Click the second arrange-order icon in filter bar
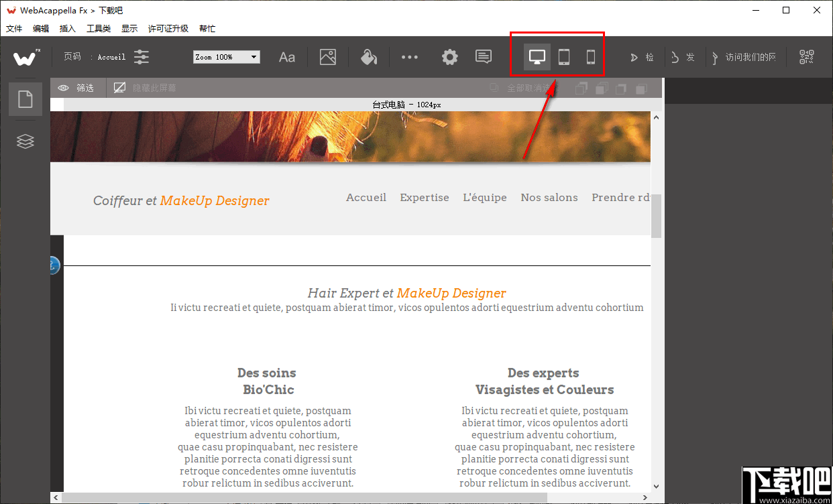Viewport: 833px width, 504px height. [602, 88]
